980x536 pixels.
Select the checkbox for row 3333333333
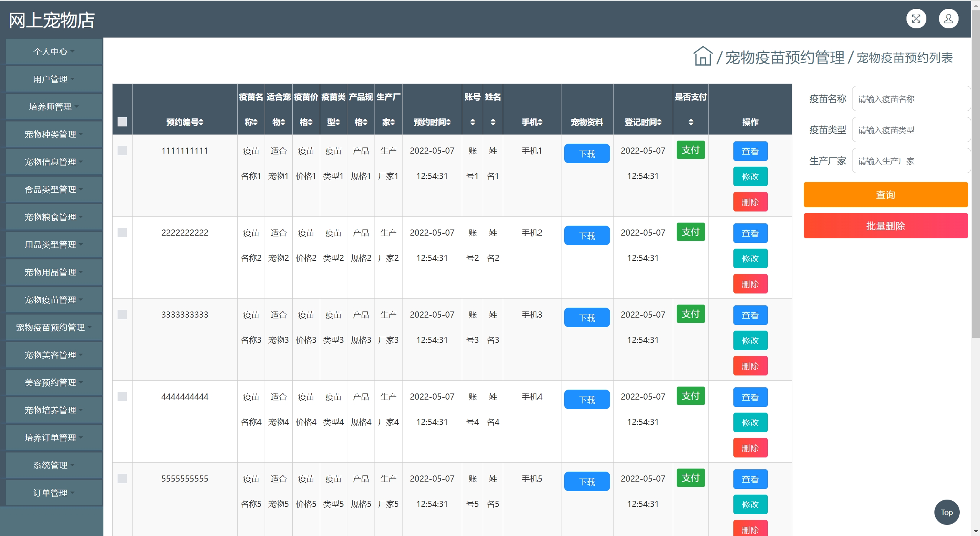click(122, 315)
